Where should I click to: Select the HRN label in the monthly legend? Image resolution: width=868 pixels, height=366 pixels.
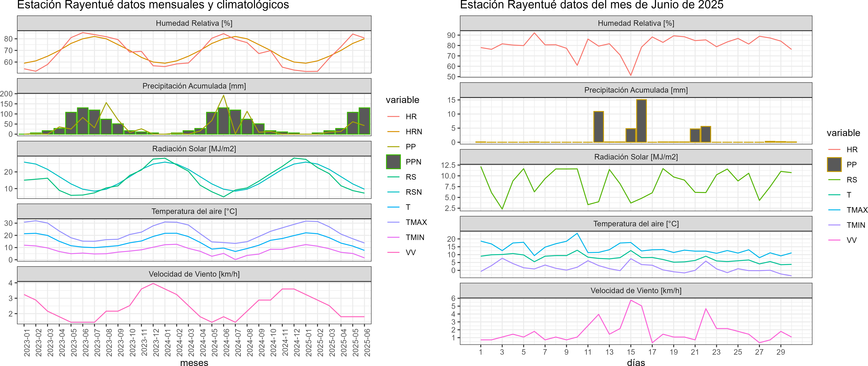tap(414, 131)
